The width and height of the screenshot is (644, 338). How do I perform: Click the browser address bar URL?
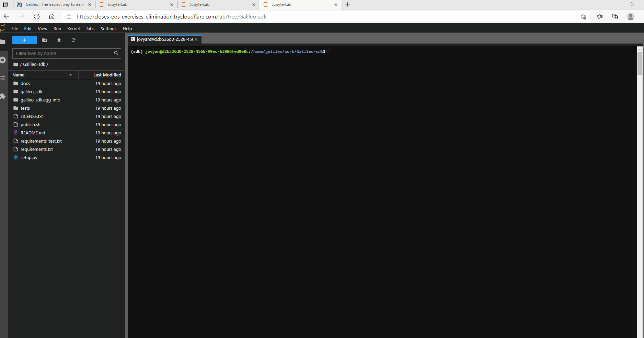tap(171, 17)
